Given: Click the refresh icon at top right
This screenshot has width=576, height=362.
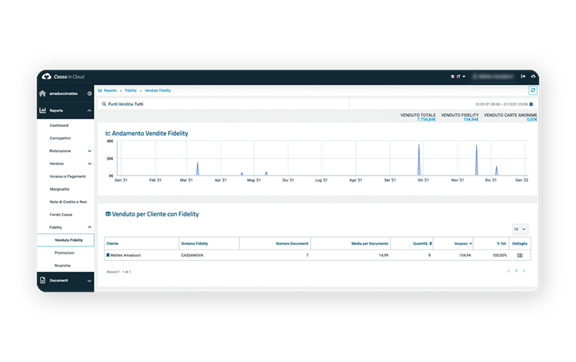Looking at the screenshot, I should coord(533,90).
